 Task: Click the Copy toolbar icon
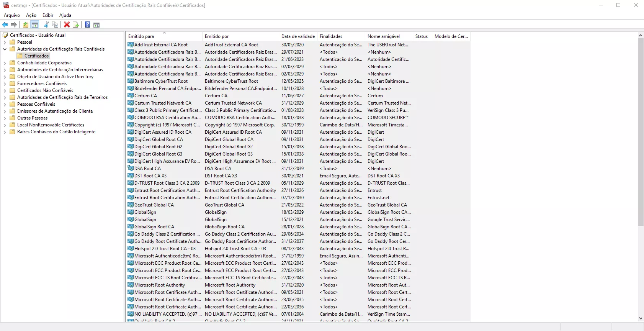55,25
